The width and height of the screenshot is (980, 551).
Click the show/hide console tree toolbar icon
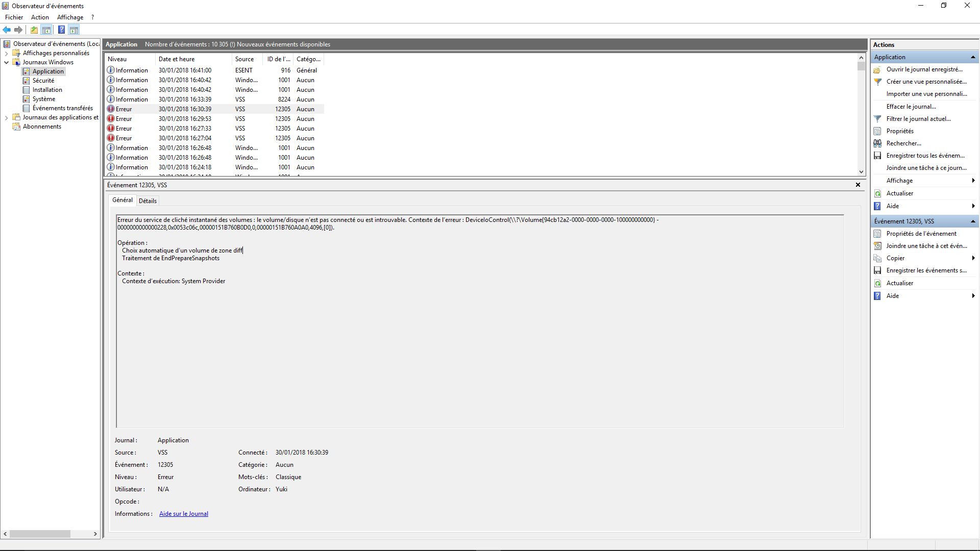pyautogui.click(x=46, y=30)
